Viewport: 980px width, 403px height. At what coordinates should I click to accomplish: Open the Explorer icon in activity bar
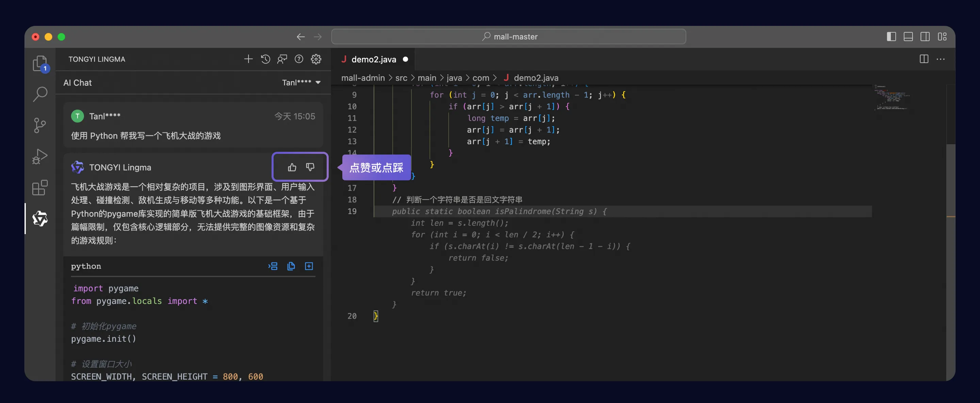click(39, 63)
